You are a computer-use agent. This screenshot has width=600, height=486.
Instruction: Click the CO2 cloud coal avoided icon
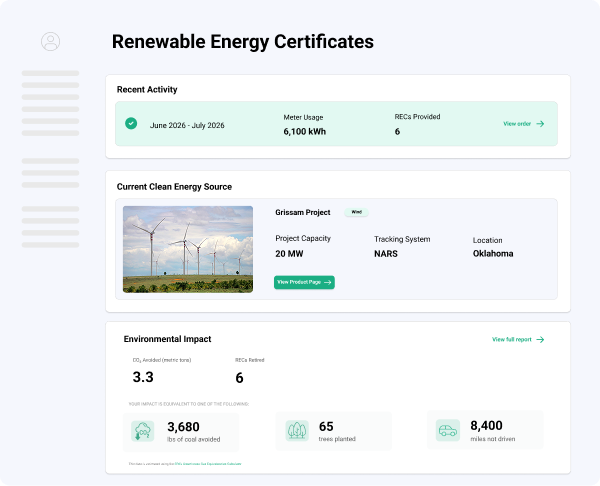point(142,431)
